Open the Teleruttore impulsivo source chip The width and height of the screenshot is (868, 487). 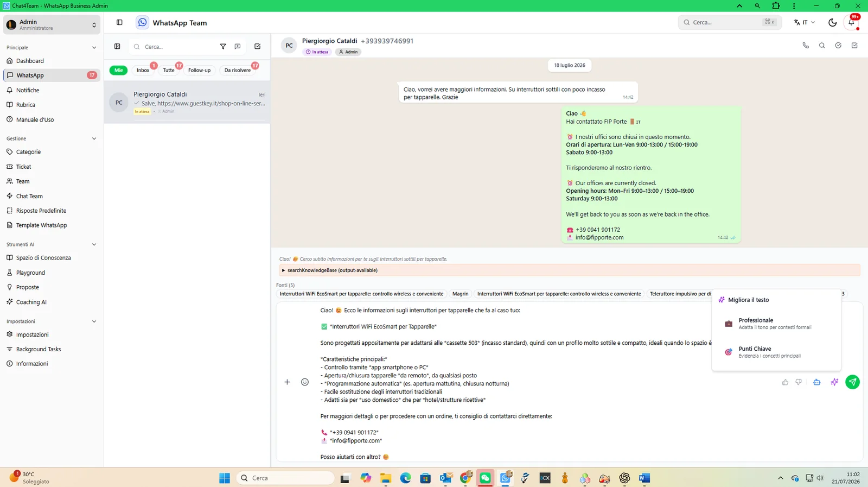[680, 294]
